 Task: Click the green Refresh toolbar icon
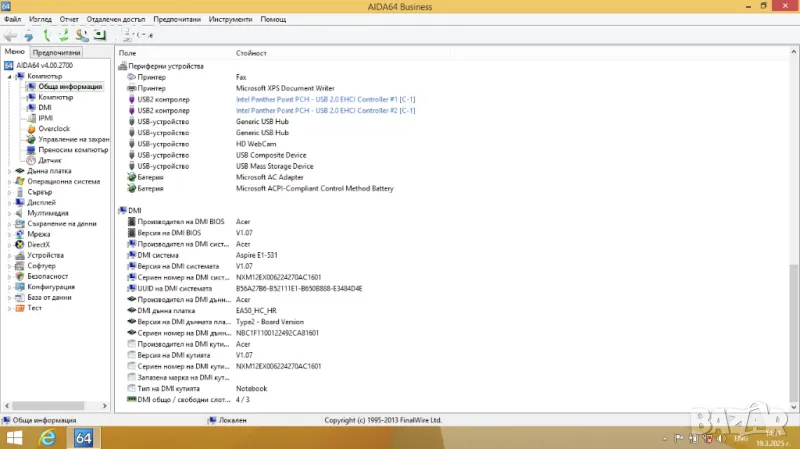[x=63, y=35]
